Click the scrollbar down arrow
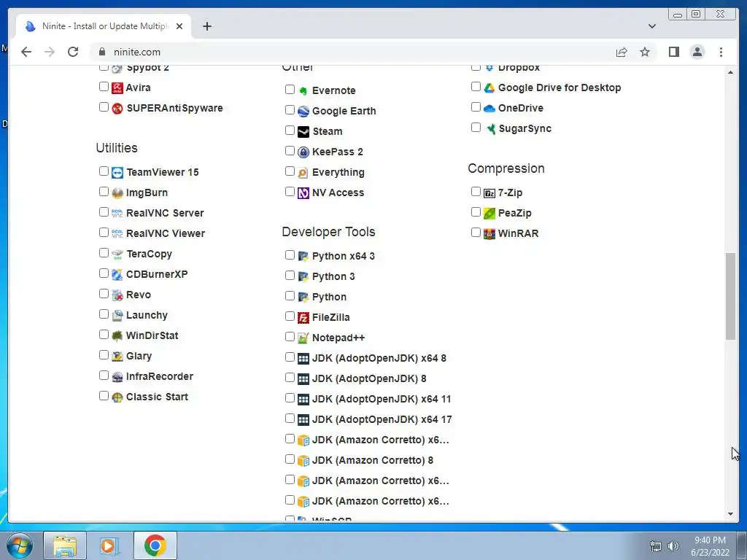Image resolution: width=747 pixels, height=560 pixels. click(x=730, y=514)
